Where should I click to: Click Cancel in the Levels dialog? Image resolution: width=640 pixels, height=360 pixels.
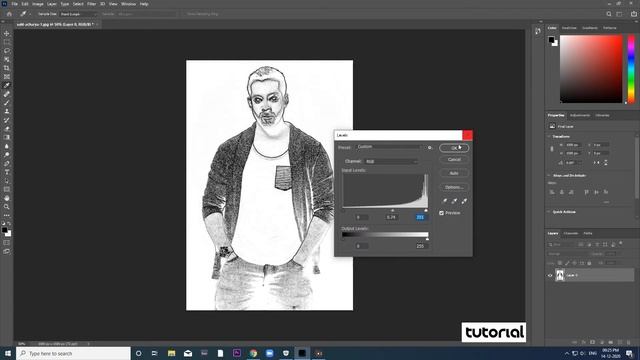click(x=454, y=160)
